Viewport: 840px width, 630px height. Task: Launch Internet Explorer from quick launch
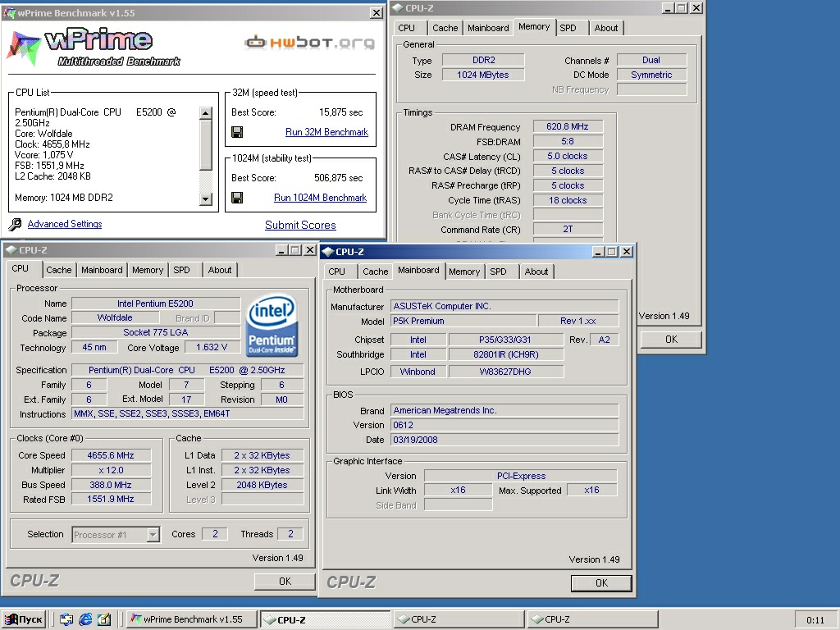[x=85, y=619]
